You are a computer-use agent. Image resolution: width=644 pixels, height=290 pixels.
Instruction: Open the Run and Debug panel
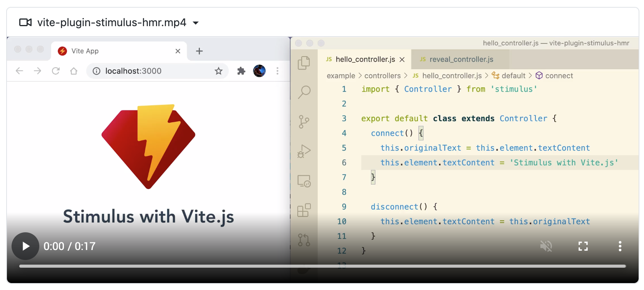[304, 151]
